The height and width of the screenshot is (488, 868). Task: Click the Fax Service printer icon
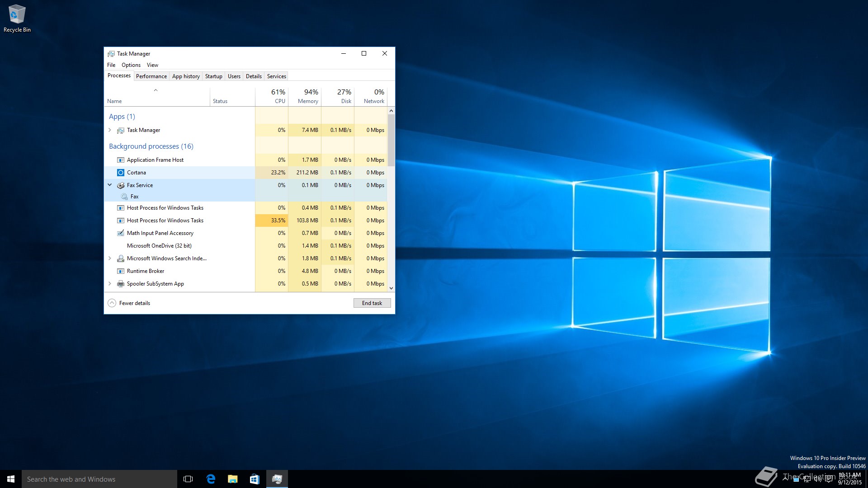click(x=121, y=185)
